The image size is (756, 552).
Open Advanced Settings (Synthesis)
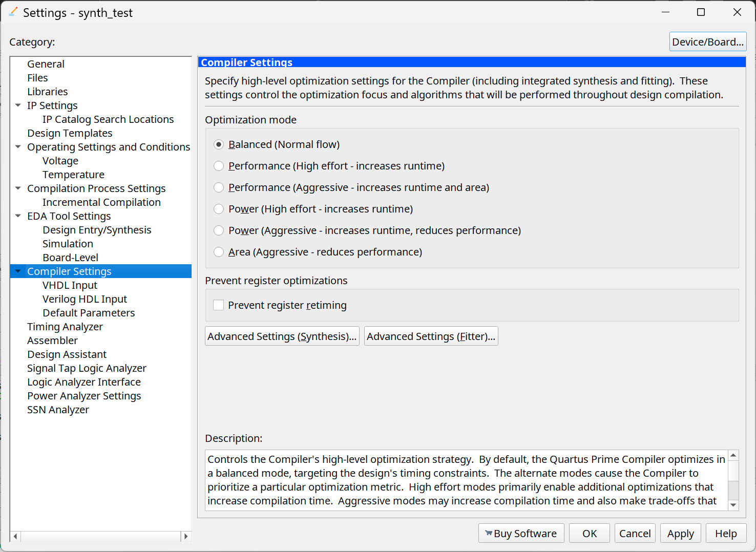(281, 336)
